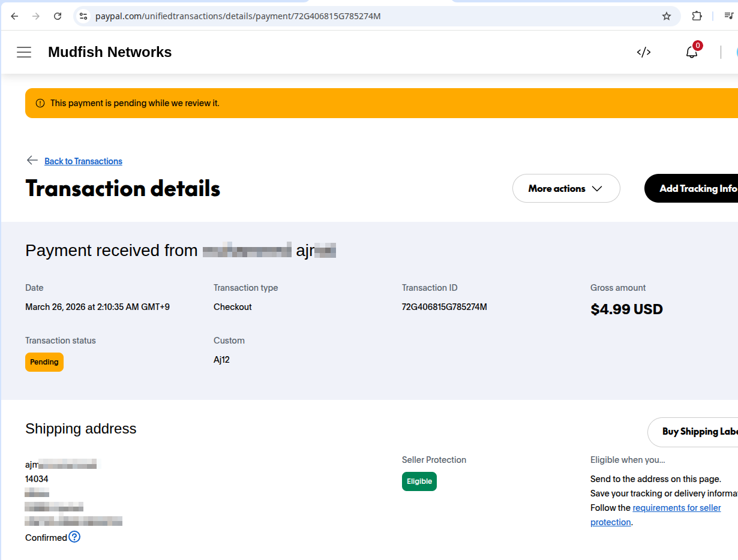Click the back arrow beside Back to Transactions
Screen dimensions: 738x560
click(32, 160)
